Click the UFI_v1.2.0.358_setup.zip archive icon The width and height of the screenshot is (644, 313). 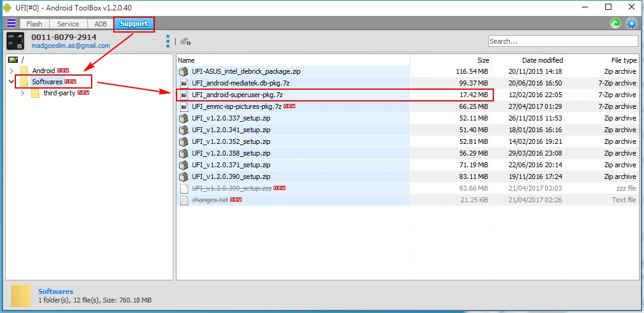184,153
